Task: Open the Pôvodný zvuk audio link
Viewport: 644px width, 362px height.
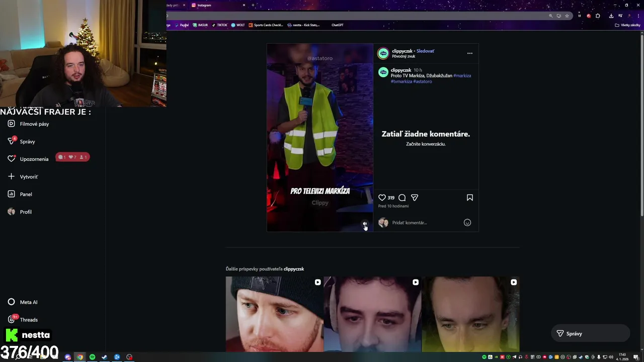Action: (x=404, y=56)
